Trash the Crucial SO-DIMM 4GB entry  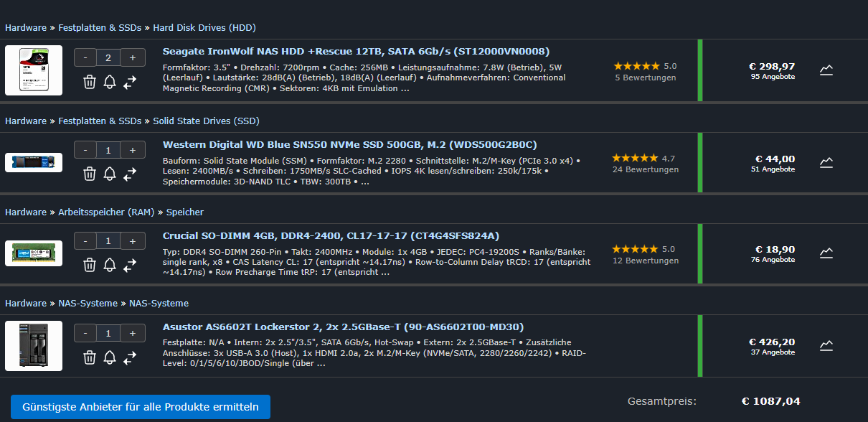90,265
